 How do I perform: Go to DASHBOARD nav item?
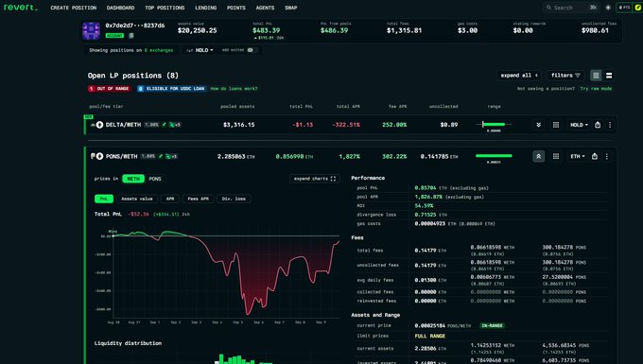click(x=121, y=8)
